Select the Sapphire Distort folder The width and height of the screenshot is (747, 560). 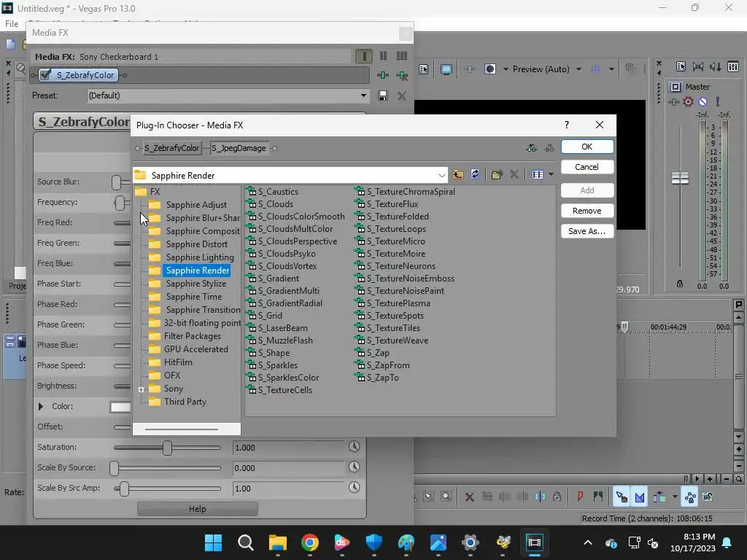point(197,244)
